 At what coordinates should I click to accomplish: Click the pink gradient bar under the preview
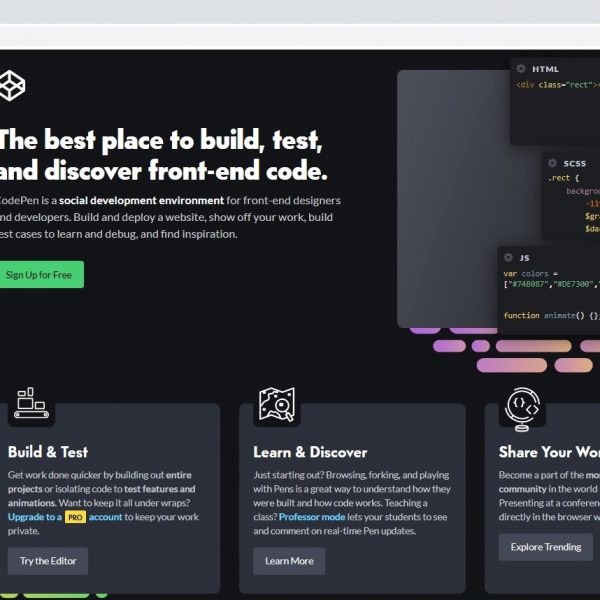(512, 365)
